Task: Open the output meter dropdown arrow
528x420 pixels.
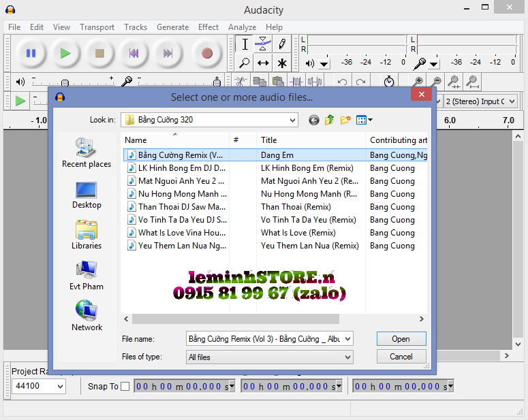Action: coord(324,63)
